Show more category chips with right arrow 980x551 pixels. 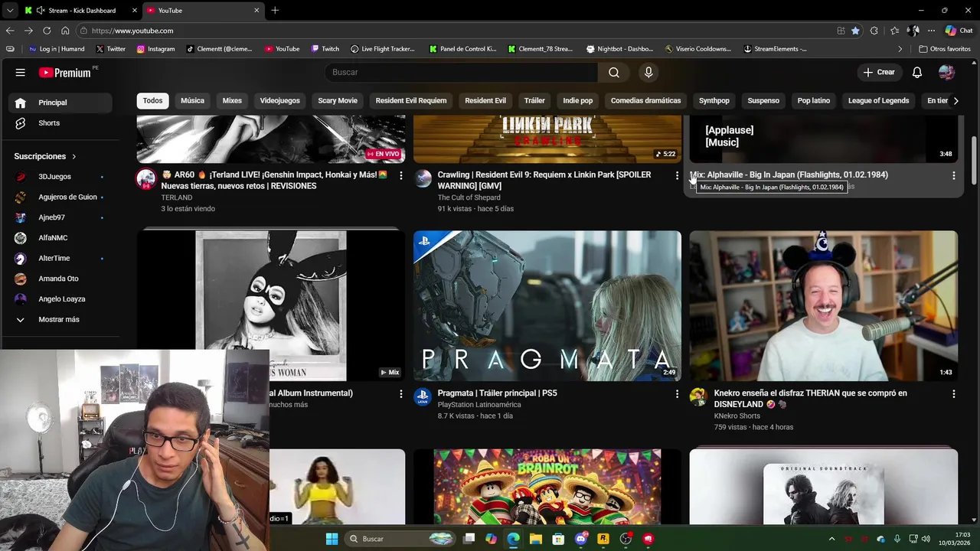(x=955, y=100)
